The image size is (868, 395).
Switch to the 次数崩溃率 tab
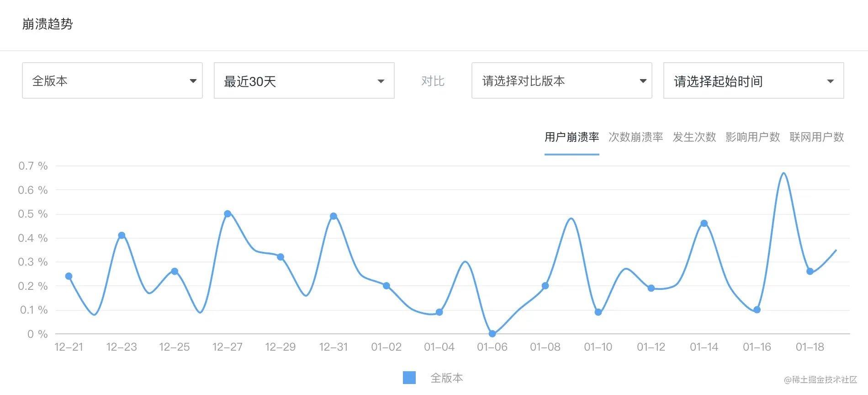point(635,137)
